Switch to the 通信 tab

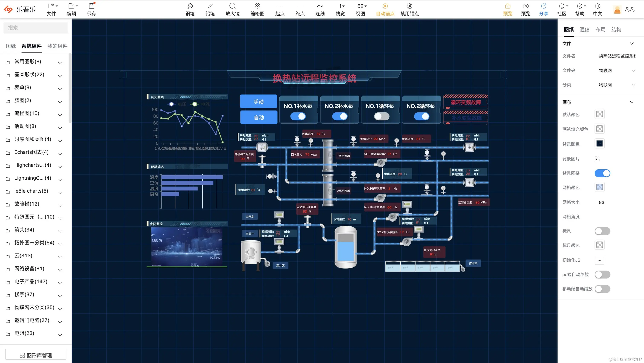(x=584, y=29)
